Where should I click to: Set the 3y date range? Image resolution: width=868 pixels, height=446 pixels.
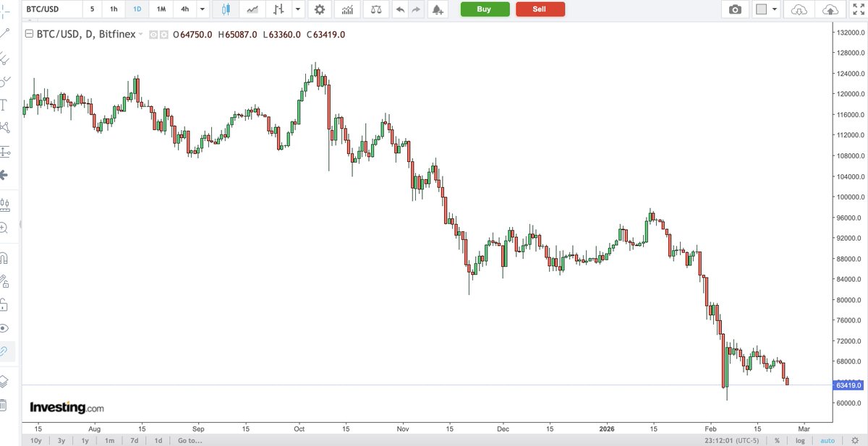click(61, 440)
